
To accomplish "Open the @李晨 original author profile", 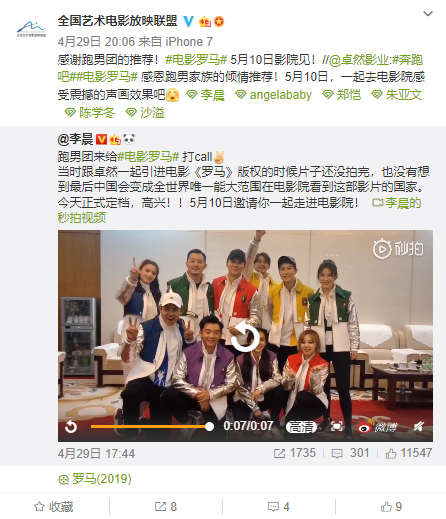I will click(x=75, y=139).
